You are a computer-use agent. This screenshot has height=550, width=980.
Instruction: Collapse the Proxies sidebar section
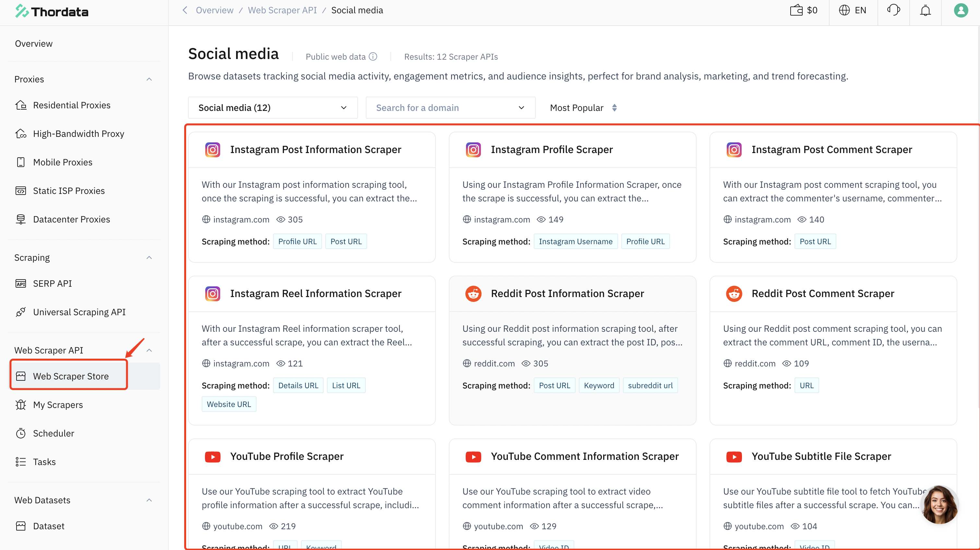pyautogui.click(x=149, y=79)
